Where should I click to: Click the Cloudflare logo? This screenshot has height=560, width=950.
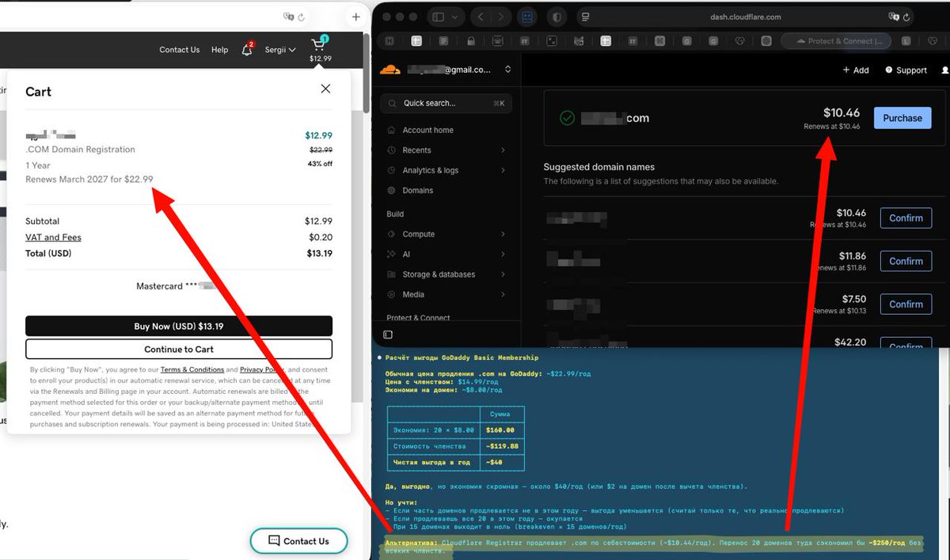[x=390, y=70]
